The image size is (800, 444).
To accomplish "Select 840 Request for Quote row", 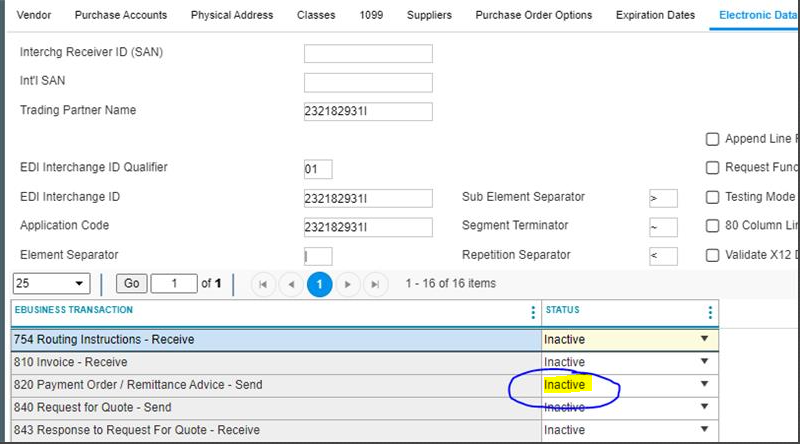I will pyautogui.click(x=270, y=407).
